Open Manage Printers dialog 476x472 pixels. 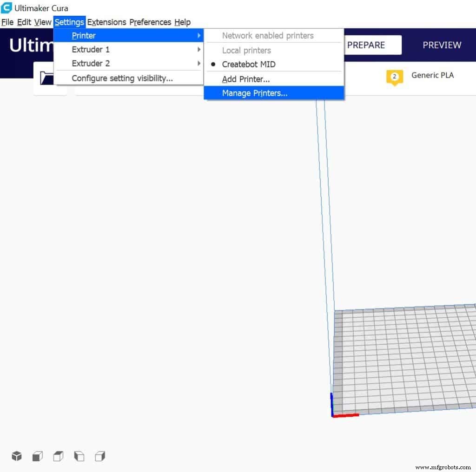[x=255, y=93]
